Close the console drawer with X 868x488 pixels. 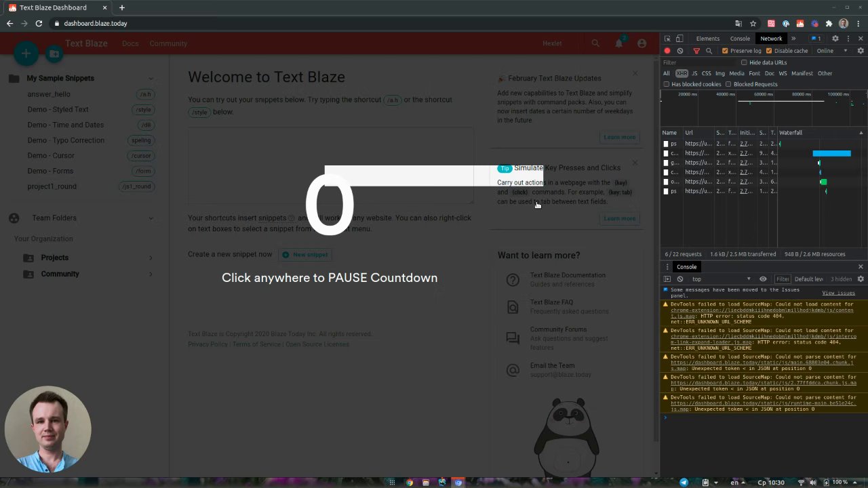click(x=861, y=267)
